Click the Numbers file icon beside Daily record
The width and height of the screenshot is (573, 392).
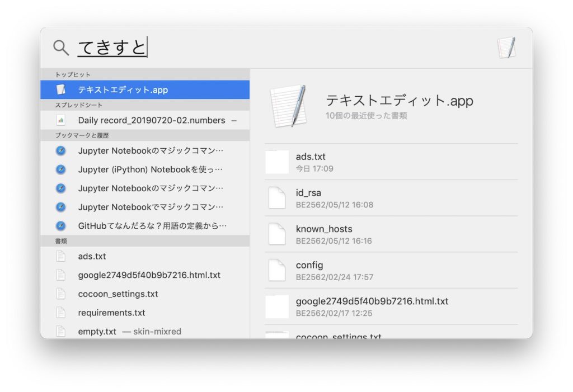(61, 120)
